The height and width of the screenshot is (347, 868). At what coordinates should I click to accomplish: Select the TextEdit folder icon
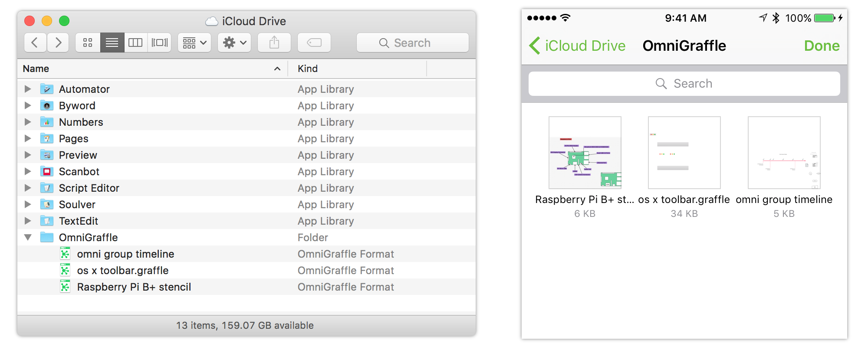click(x=47, y=221)
